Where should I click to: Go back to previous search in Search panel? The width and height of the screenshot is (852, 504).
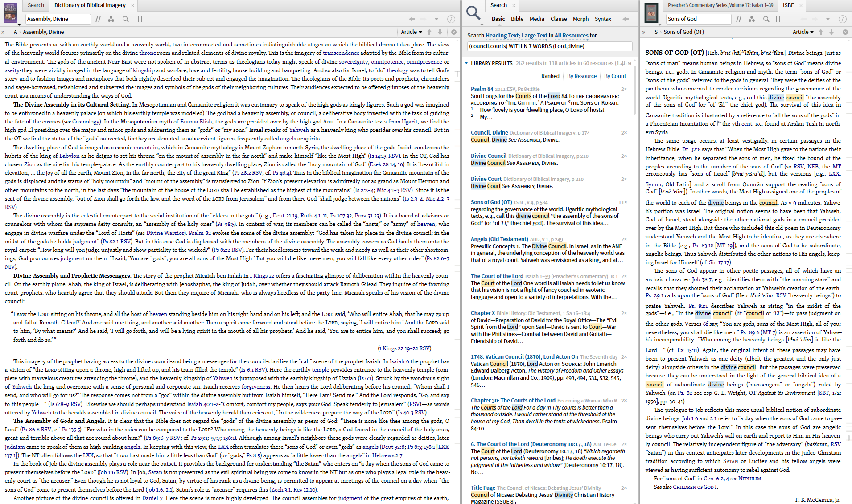click(626, 19)
